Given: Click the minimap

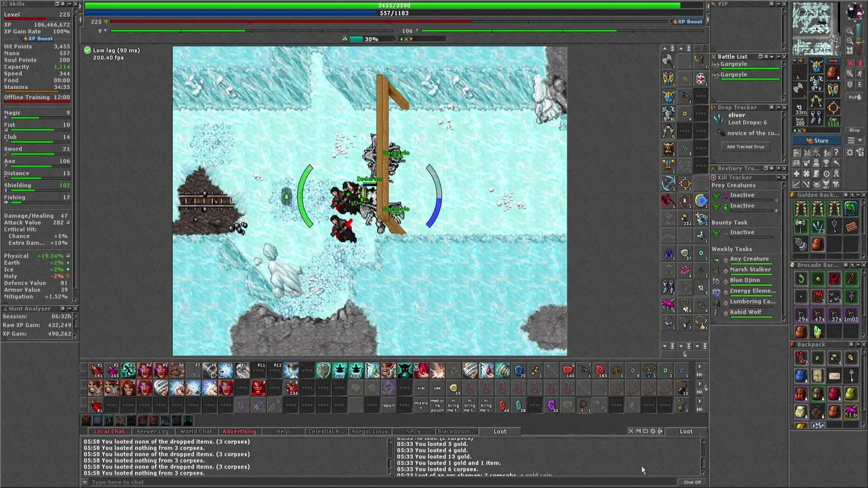Looking at the screenshot, I should 816,28.
